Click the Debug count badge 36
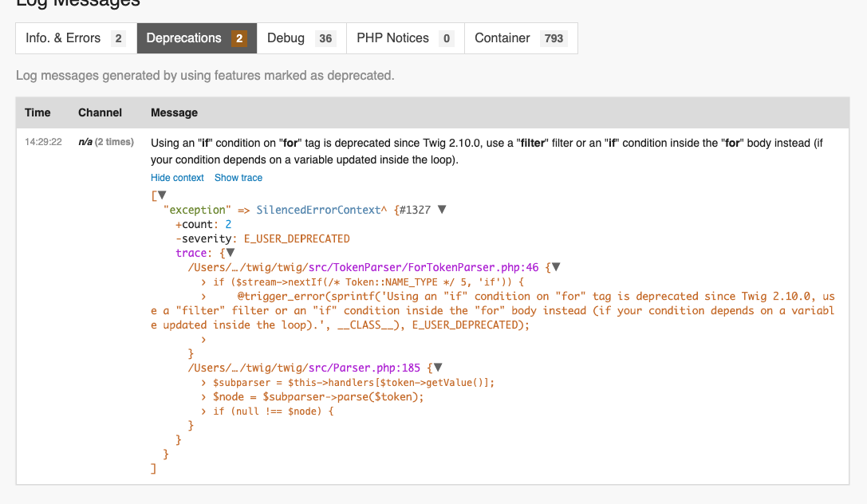The image size is (867, 504). pyautogui.click(x=325, y=39)
